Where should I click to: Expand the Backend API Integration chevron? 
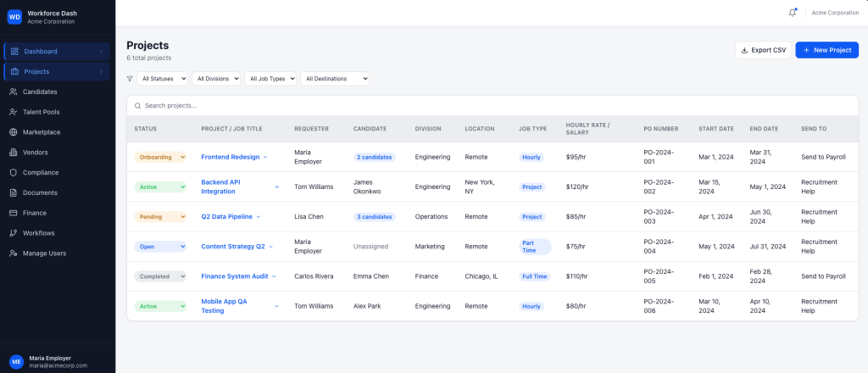(276, 186)
